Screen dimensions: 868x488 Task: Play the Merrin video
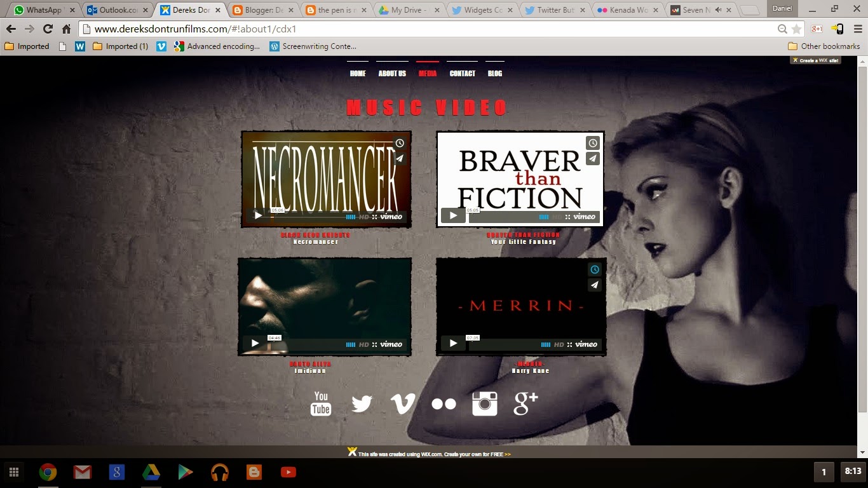(x=453, y=343)
